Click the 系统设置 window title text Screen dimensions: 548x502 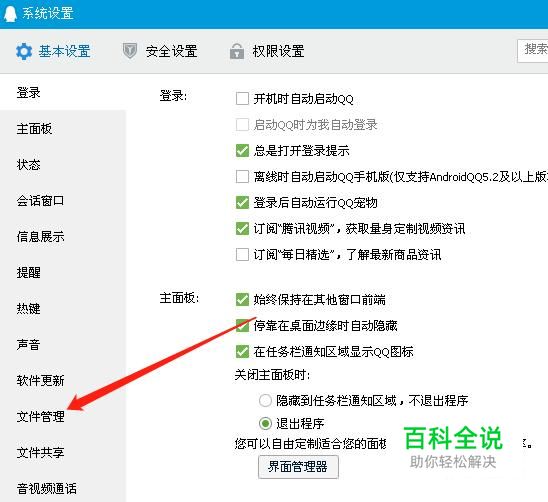point(48,13)
